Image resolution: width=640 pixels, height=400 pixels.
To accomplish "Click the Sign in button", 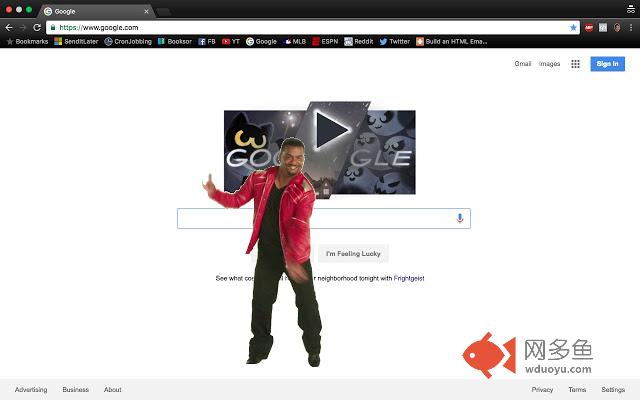I will (x=607, y=64).
